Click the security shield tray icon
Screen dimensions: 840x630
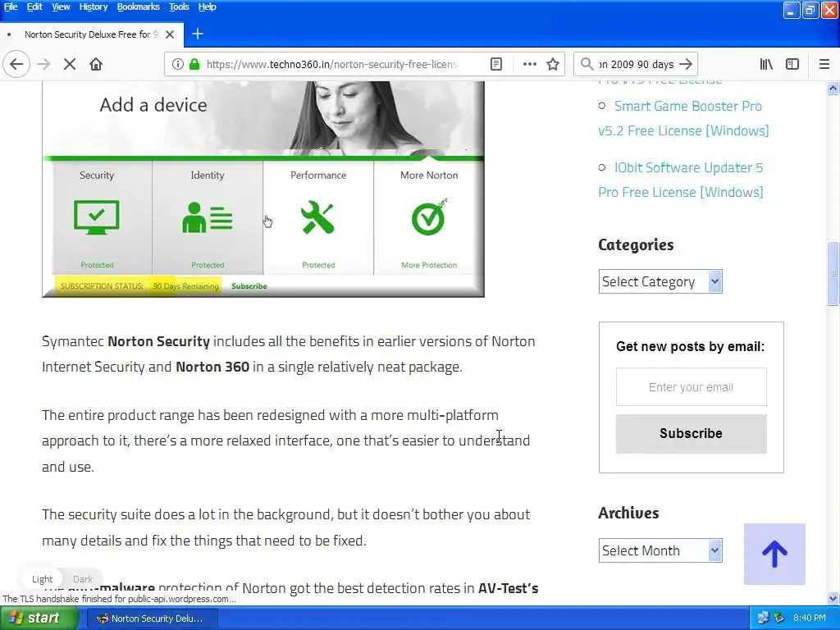pyautogui.click(x=779, y=619)
